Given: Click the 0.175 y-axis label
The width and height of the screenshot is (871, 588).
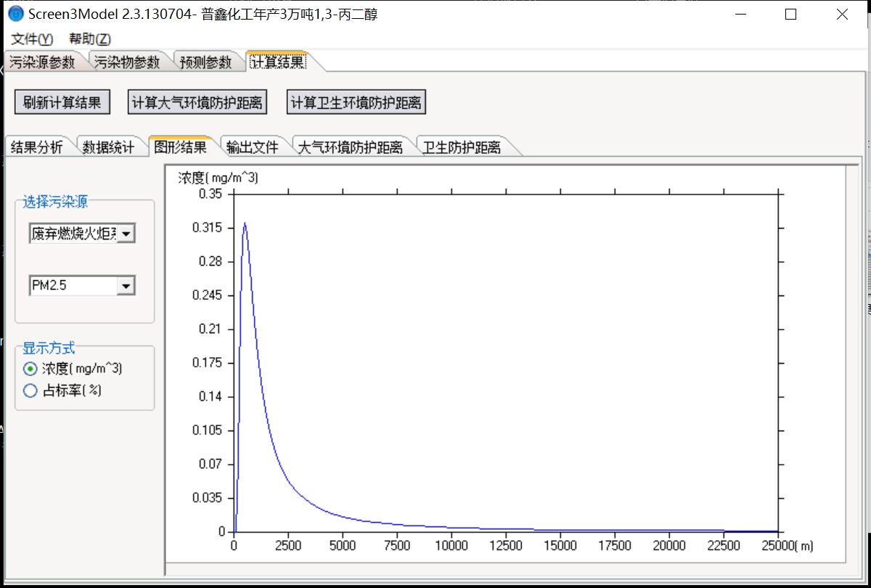Looking at the screenshot, I should pos(207,363).
